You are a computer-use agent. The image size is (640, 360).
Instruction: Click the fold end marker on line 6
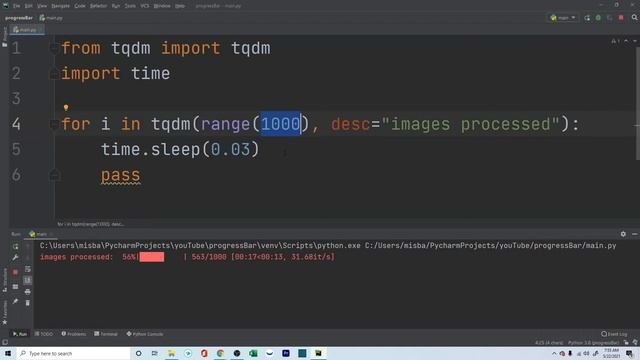pyautogui.click(x=54, y=176)
